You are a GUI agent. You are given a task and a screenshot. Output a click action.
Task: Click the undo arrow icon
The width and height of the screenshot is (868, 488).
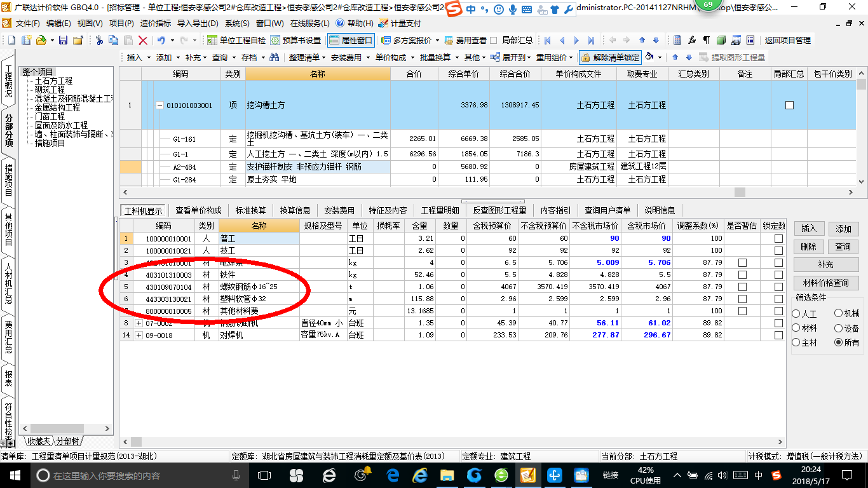pos(161,40)
